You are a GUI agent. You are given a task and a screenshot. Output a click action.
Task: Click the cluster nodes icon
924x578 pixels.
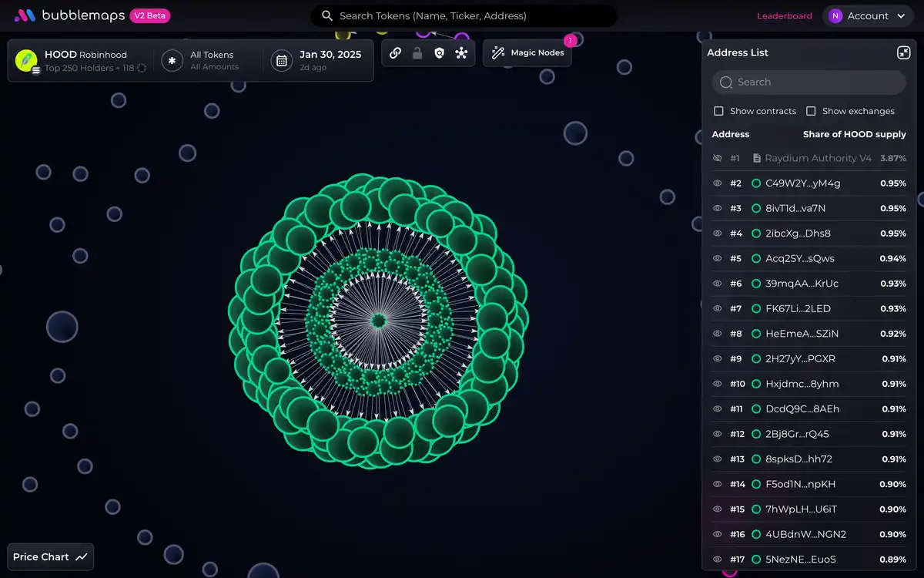coord(461,53)
